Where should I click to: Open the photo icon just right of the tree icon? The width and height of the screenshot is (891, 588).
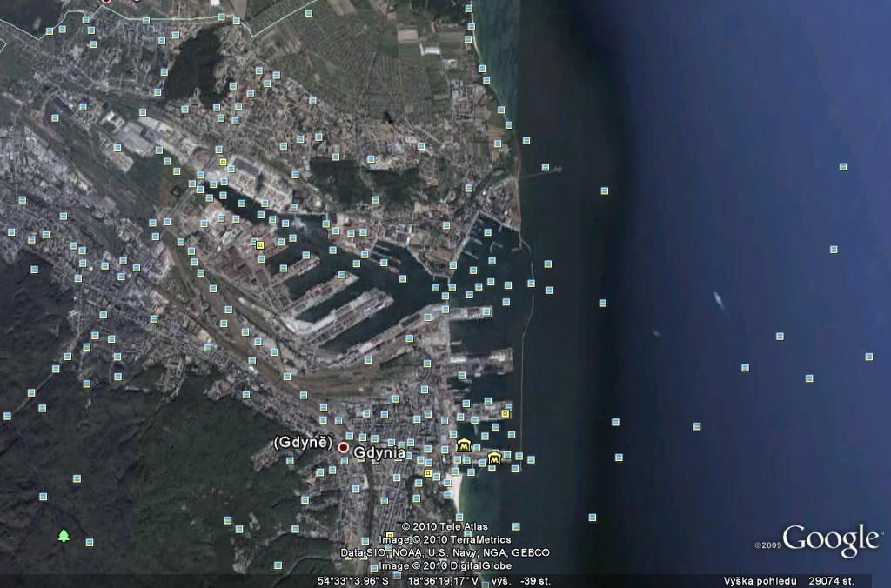click(x=90, y=542)
